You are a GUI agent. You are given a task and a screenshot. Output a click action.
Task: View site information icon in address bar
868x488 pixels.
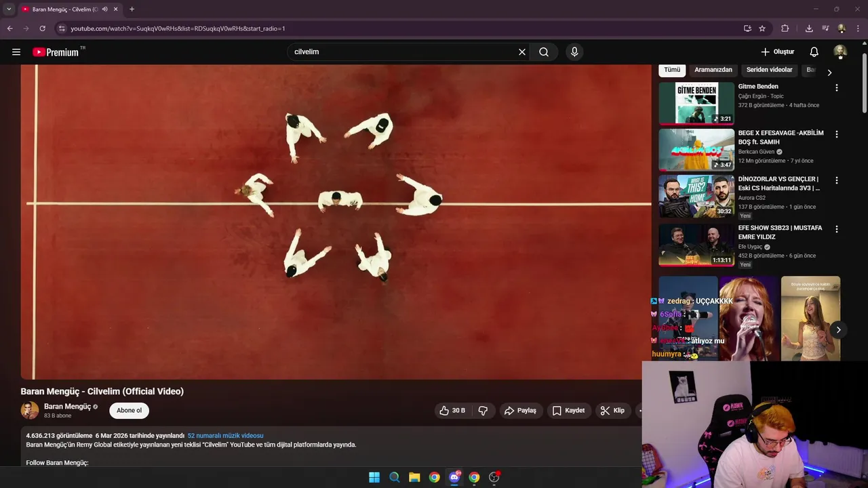[61, 28]
